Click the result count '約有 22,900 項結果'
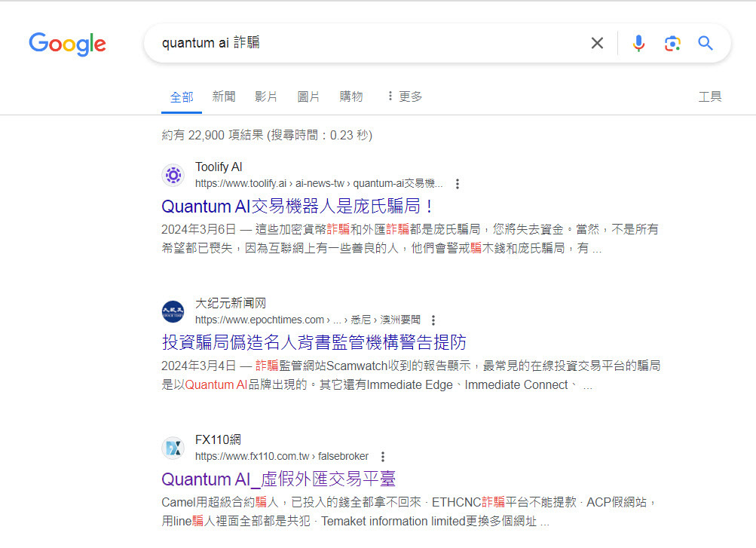 pos(213,135)
